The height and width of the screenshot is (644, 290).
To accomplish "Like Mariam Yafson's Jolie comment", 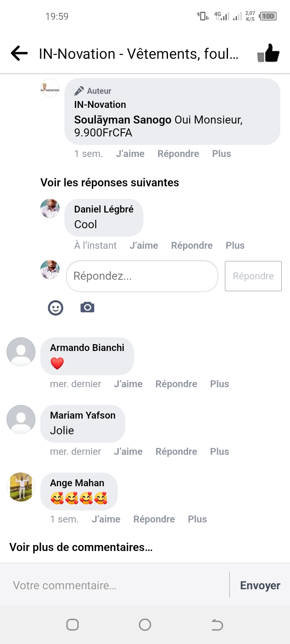I will (128, 452).
